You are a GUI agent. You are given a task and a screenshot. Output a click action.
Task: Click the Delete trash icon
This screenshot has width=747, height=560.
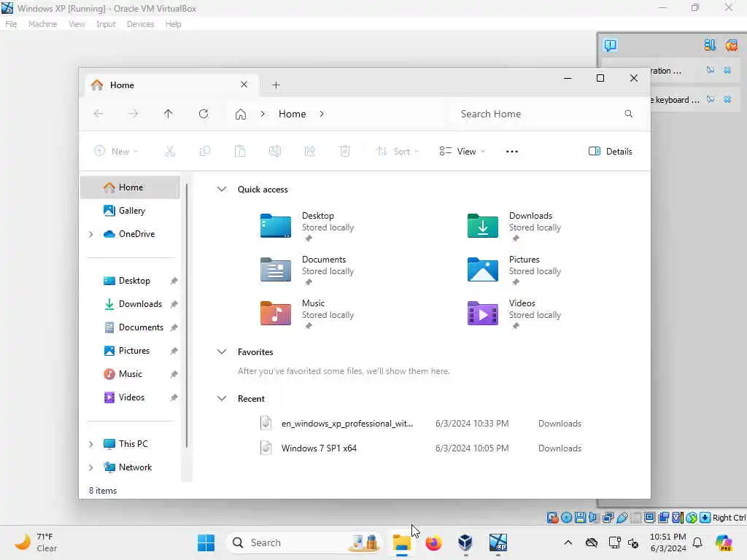(x=344, y=152)
